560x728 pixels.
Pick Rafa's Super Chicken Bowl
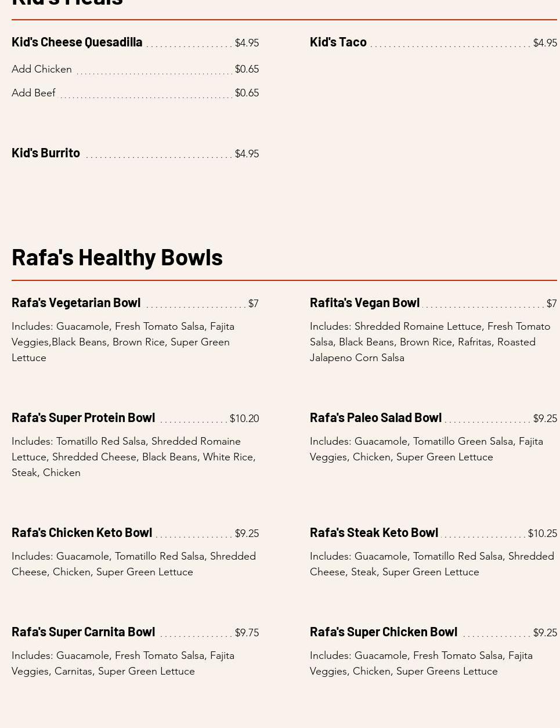pos(383,632)
